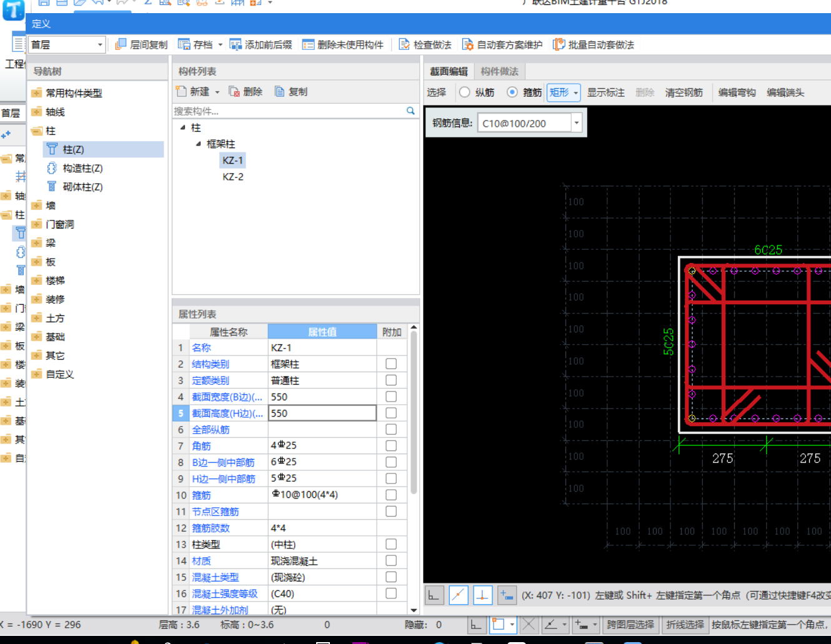Image resolution: width=831 pixels, height=644 pixels.
Task: Select KZ-1 in component list
Action: click(233, 161)
